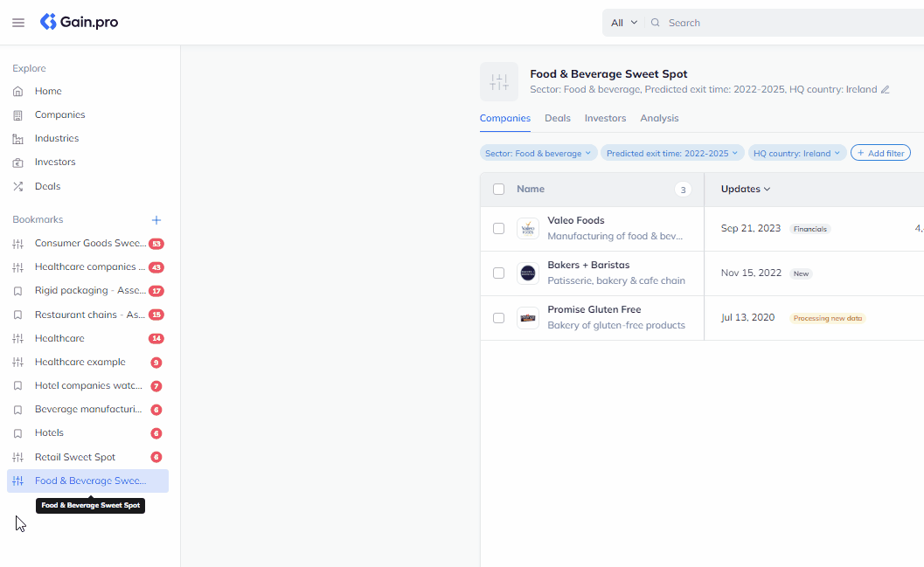Screen dimensions: 924x567
Task: Expand Predicted exit time filter chip
Action: [x=672, y=153]
